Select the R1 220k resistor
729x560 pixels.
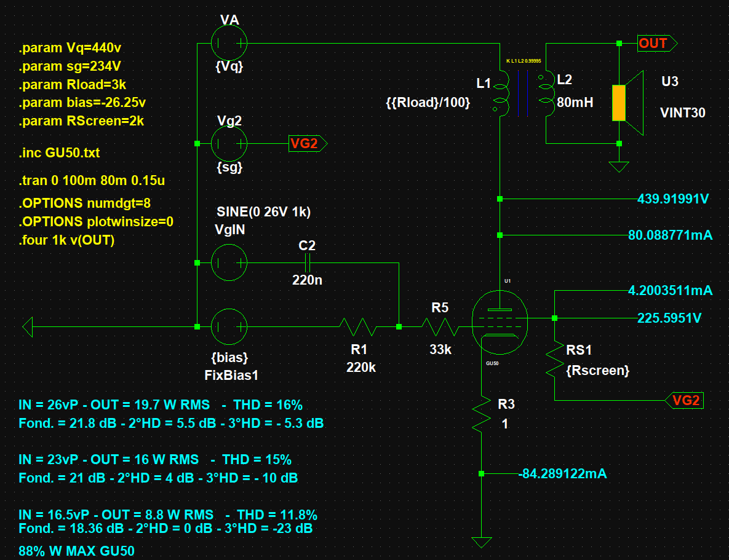click(359, 326)
